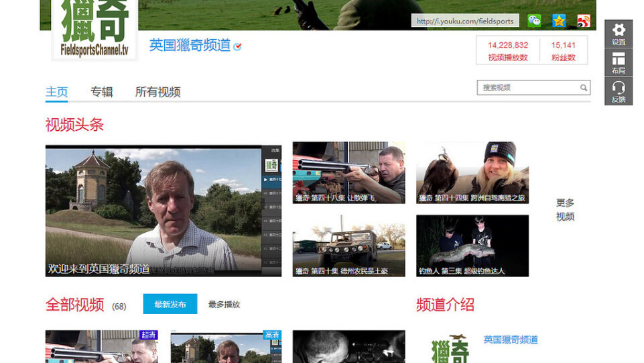
Task: Play the 欢迎来到英国獵奇频道 featured video
Action: (153, 211)
